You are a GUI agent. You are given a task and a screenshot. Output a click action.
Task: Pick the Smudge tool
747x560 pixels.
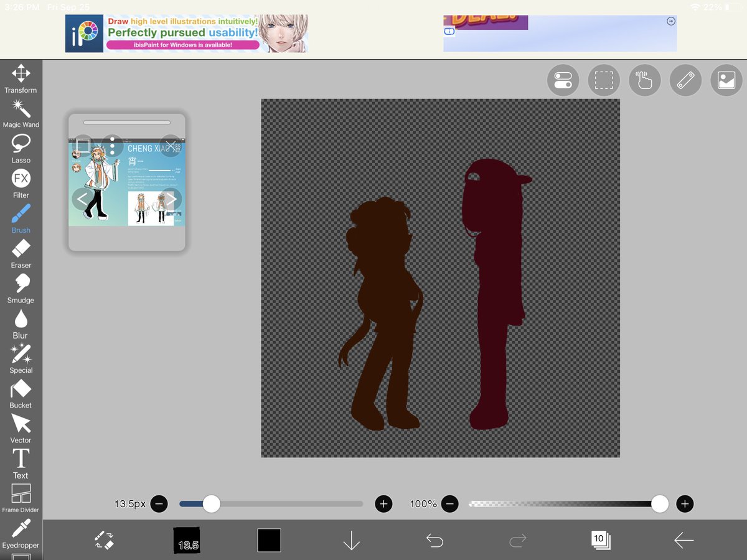click(21, 289)
